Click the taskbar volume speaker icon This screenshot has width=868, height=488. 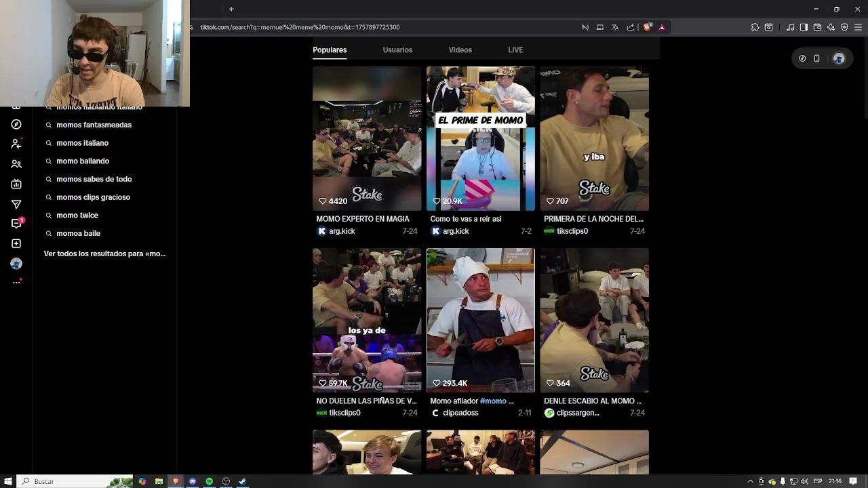click(804, 481)
